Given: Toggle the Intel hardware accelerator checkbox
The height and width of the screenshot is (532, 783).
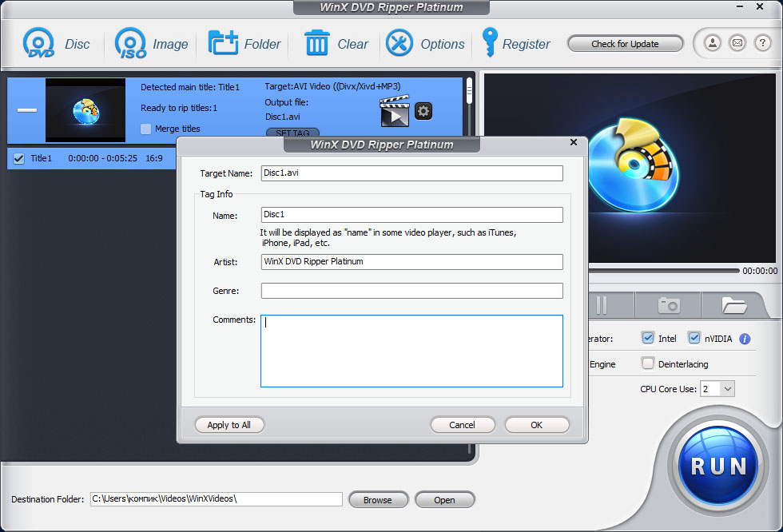Looking at the screenshot, I should pos(648,338).
